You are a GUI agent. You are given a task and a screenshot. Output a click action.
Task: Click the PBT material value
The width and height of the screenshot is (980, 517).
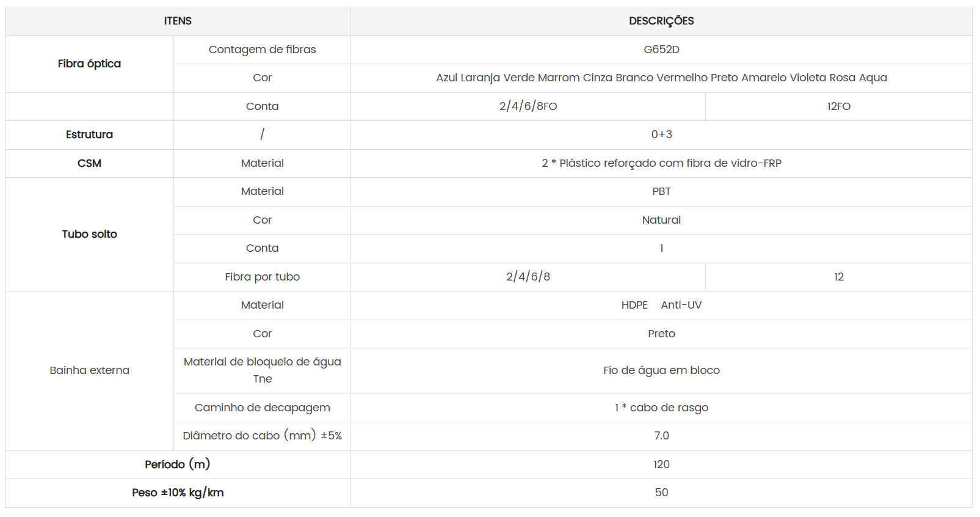(x=661, y=192)
